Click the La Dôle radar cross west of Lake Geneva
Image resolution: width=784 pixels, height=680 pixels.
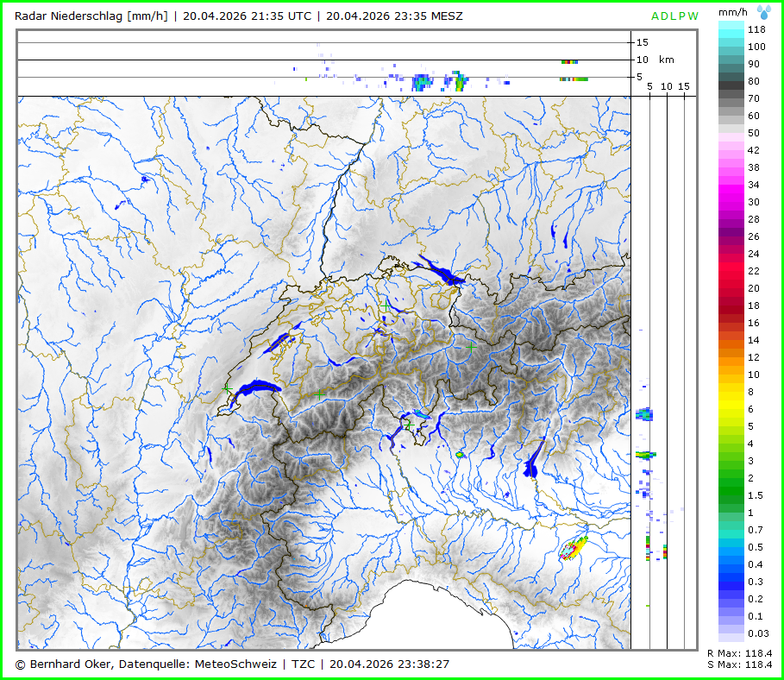coord(227,390)
